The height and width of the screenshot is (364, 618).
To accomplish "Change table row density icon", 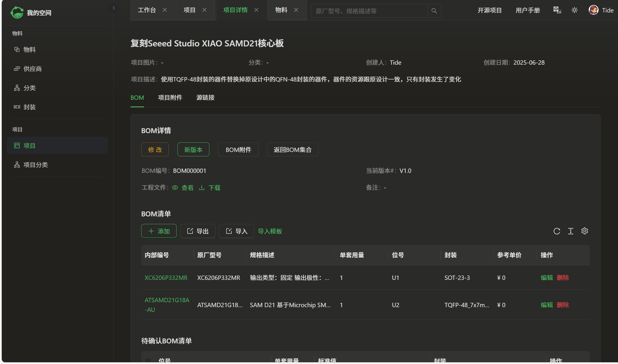I will click(x=571, y=231).
